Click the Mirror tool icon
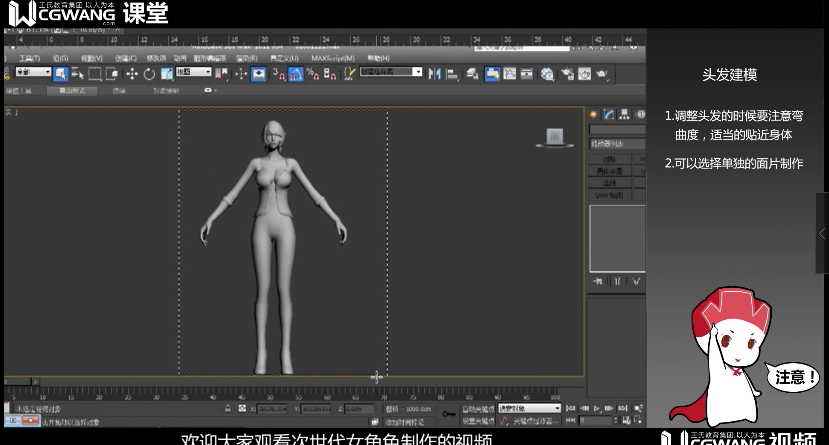Image resolution: width=829 pixels, height=445 pixels. point(434,74)
